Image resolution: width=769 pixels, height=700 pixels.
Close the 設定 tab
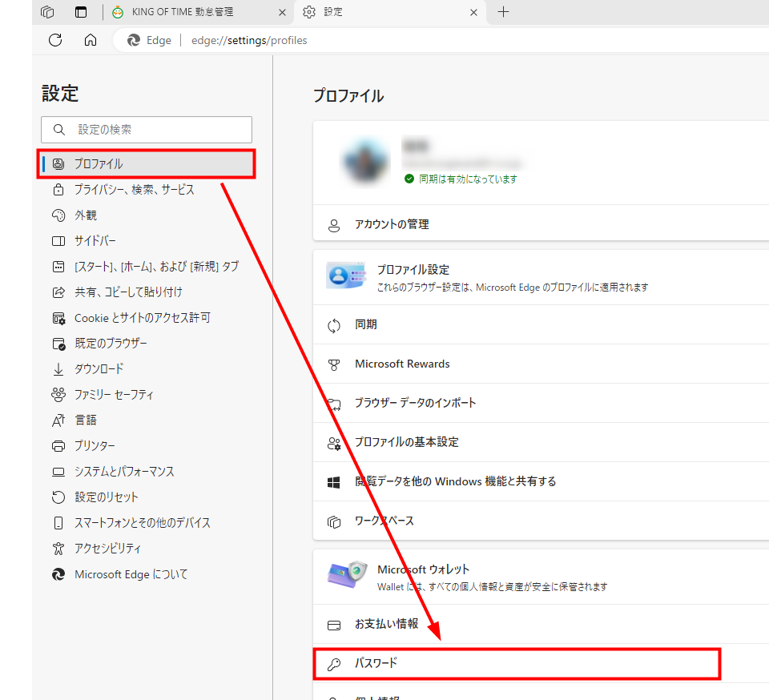coord(473,12)
